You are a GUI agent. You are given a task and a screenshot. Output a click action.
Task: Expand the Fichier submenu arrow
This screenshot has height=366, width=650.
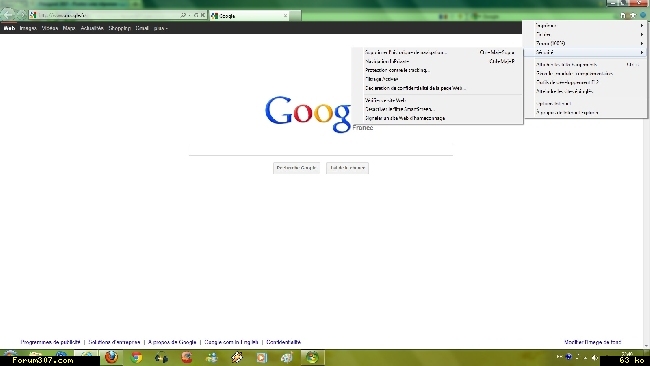pyautogui.click(x=642, y=34)
